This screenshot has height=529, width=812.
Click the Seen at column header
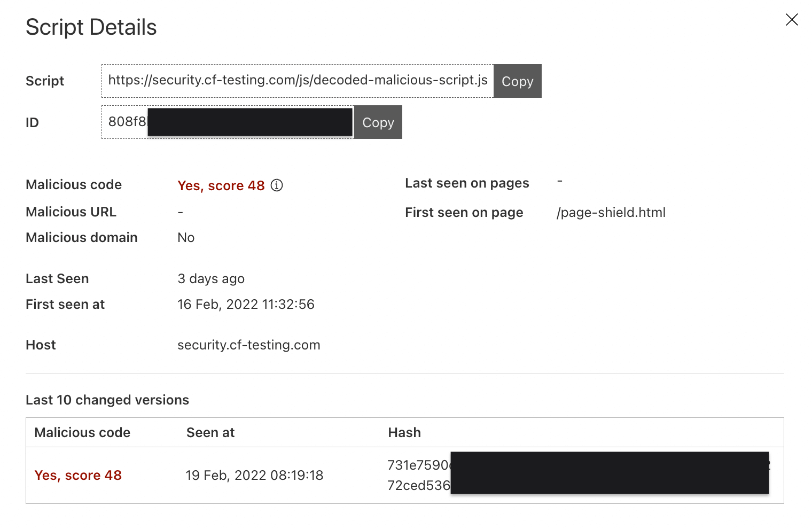point(210,432)
